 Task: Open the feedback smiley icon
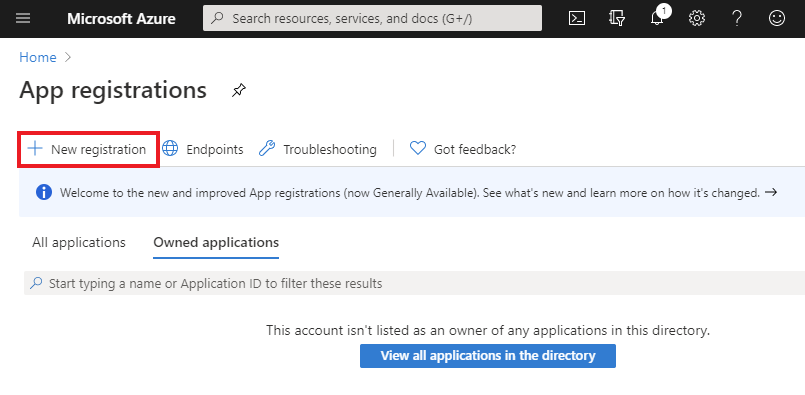tap(777, 18)
